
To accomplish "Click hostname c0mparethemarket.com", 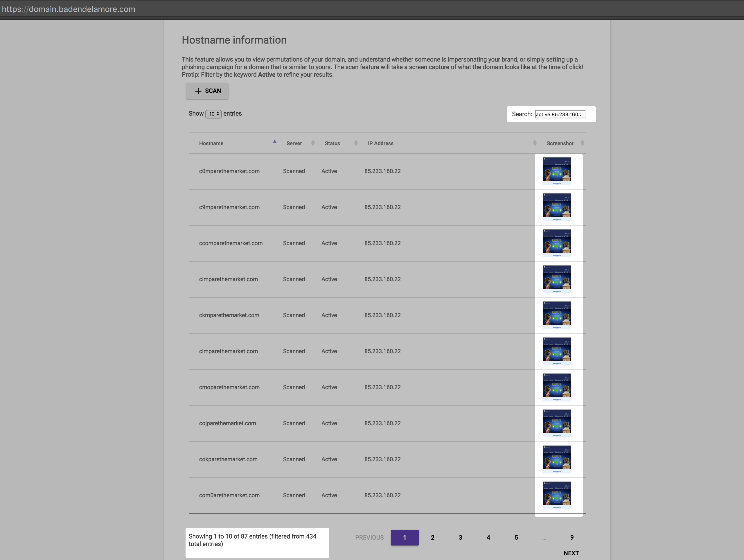I will point(229,171).
